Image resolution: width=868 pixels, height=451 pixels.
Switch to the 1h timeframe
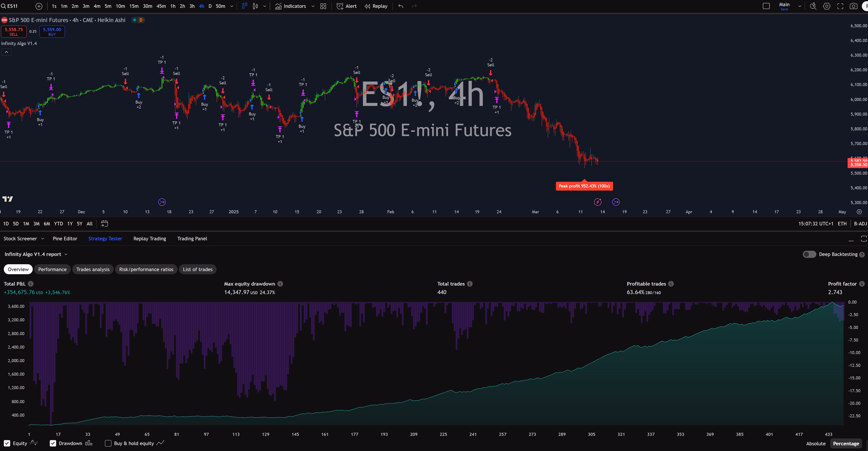pyautogui.click(x=173, y=6)
